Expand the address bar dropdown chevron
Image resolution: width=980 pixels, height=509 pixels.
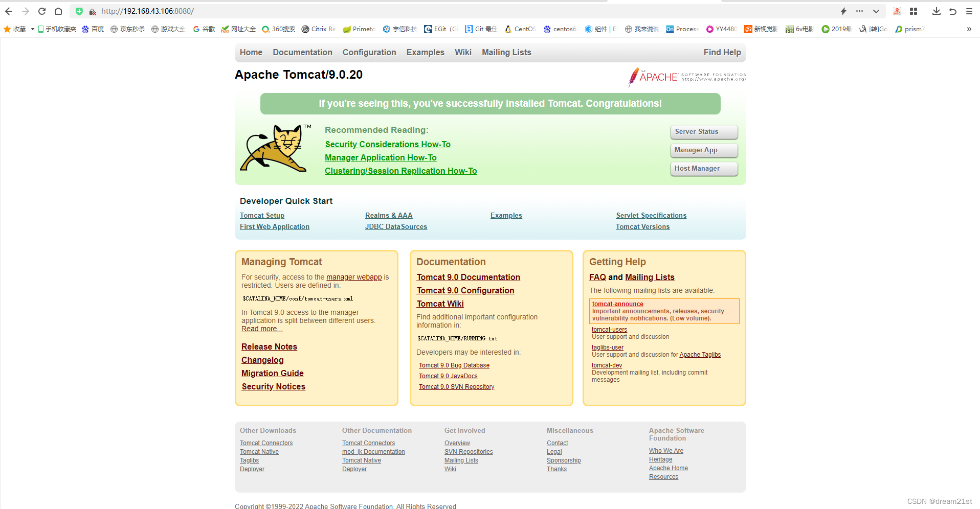click(876, 11)
